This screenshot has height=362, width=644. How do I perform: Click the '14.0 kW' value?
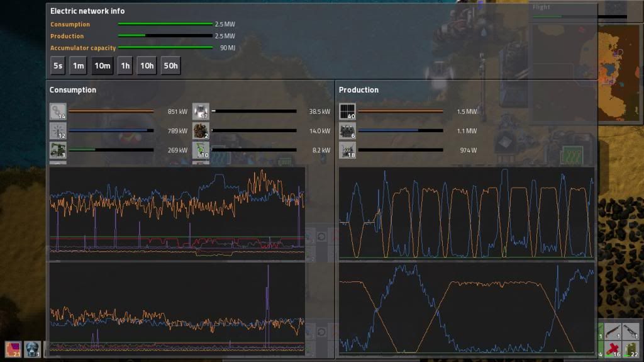pos(319,131)
